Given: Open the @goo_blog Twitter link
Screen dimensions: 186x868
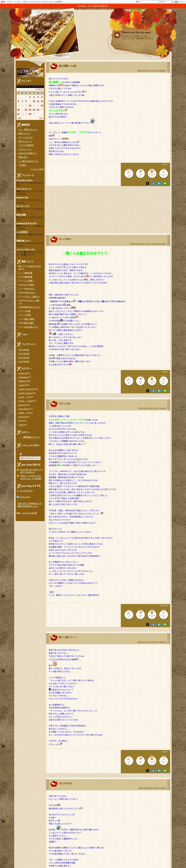Looking at the screenshot, I should click(25, 497).
